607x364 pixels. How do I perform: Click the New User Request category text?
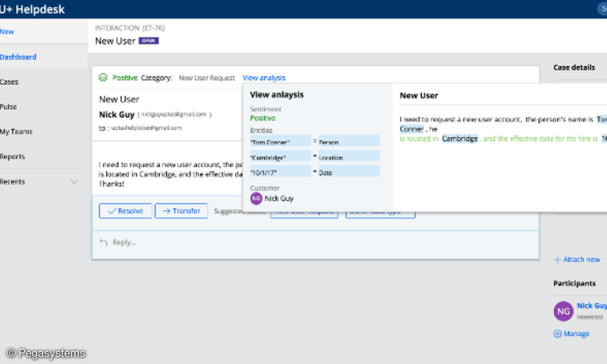pyautogui.click(x=207, y=78)
